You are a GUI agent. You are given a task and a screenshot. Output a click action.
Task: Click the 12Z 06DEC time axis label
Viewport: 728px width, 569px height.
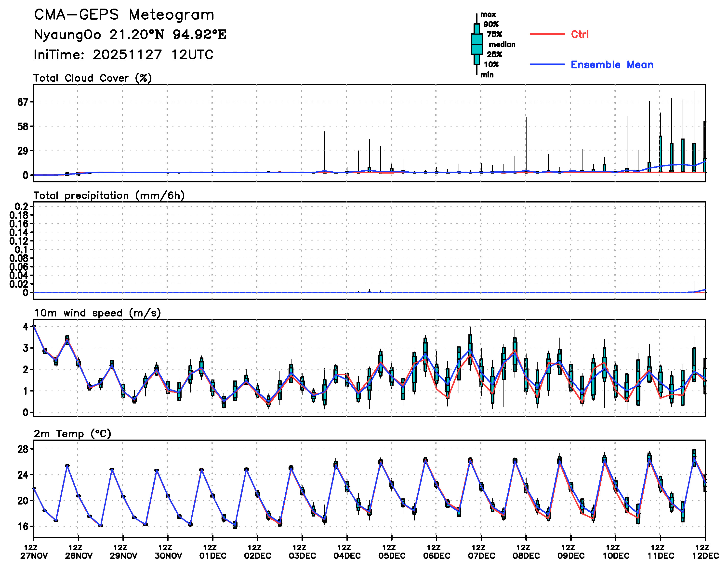436,552
